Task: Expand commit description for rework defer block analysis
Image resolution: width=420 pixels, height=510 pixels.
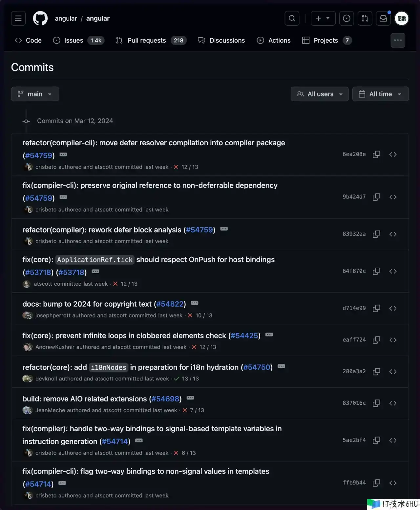Action: pos(224,229)
